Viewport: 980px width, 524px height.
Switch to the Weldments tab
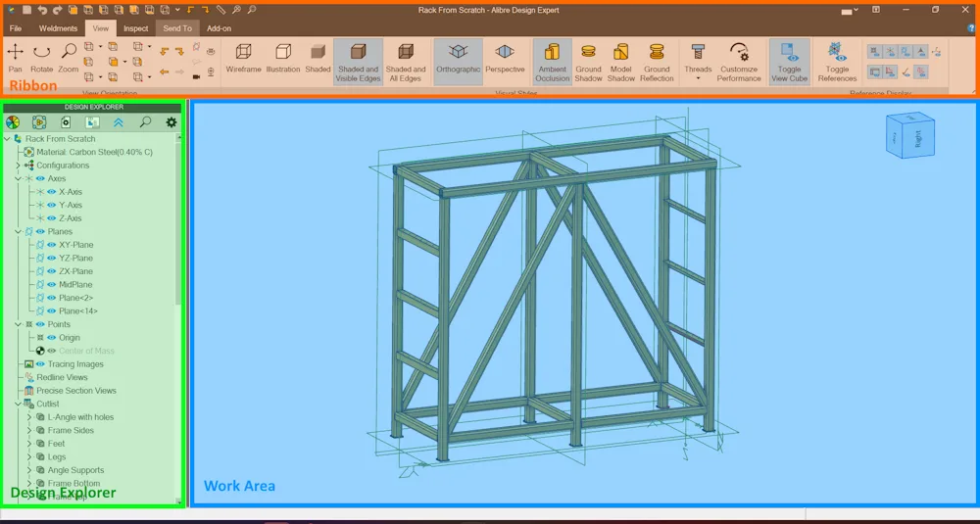(x=58, y=28)
